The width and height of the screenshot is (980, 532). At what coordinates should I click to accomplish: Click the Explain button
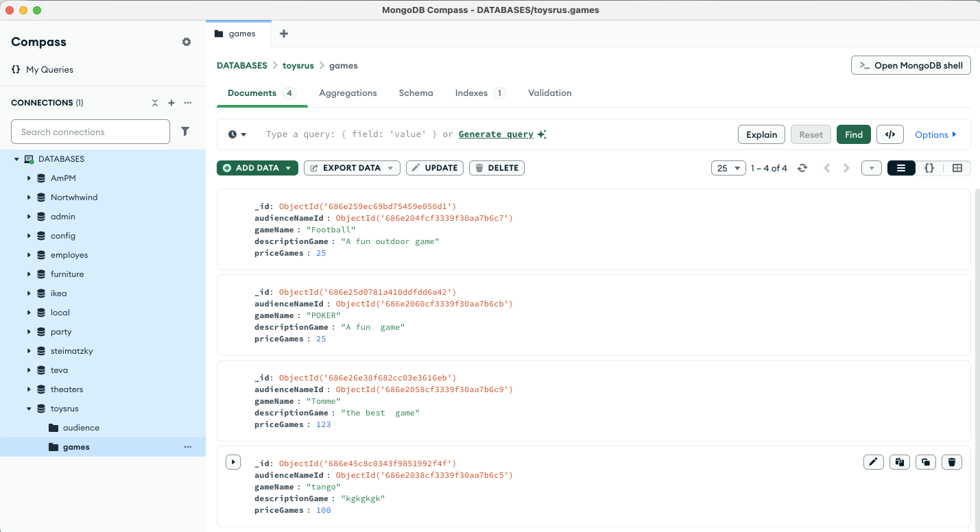point(761,134)
